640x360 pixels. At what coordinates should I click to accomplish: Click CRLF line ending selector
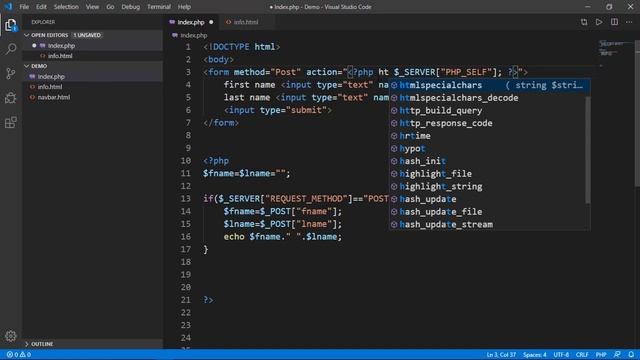(582, 355)
